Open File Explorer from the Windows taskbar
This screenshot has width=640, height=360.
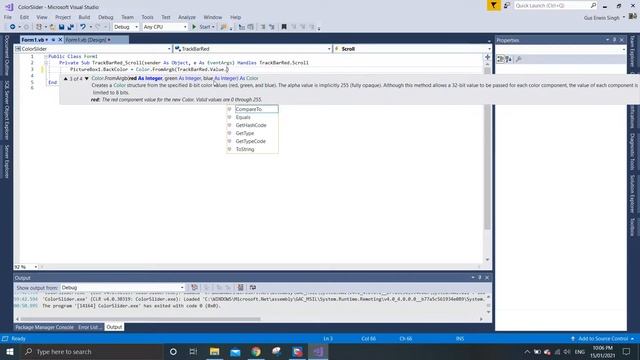coord(214,351)
